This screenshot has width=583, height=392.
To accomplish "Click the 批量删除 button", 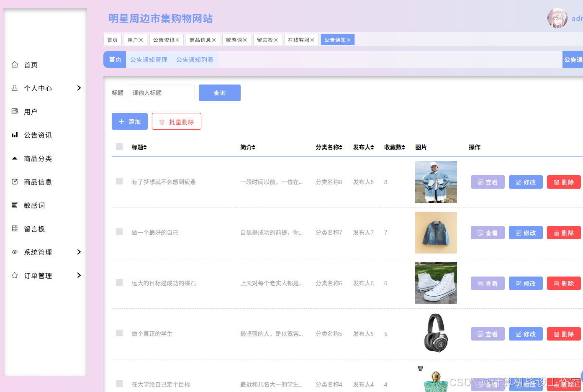I will coord(177,121).
